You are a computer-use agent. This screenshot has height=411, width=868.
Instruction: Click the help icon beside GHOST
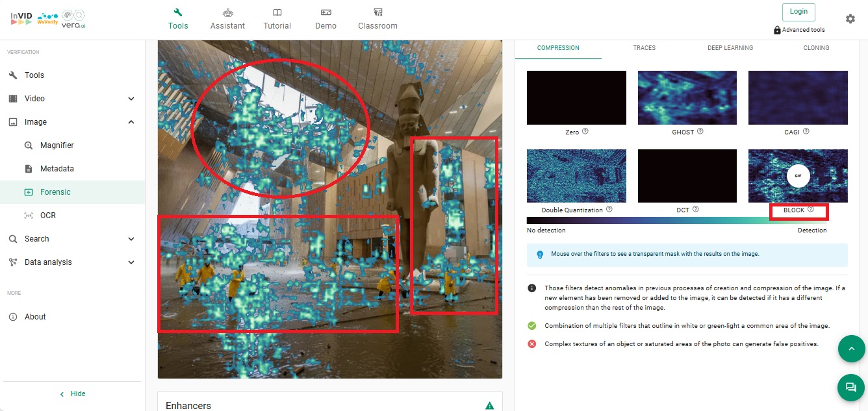[700, 131]
